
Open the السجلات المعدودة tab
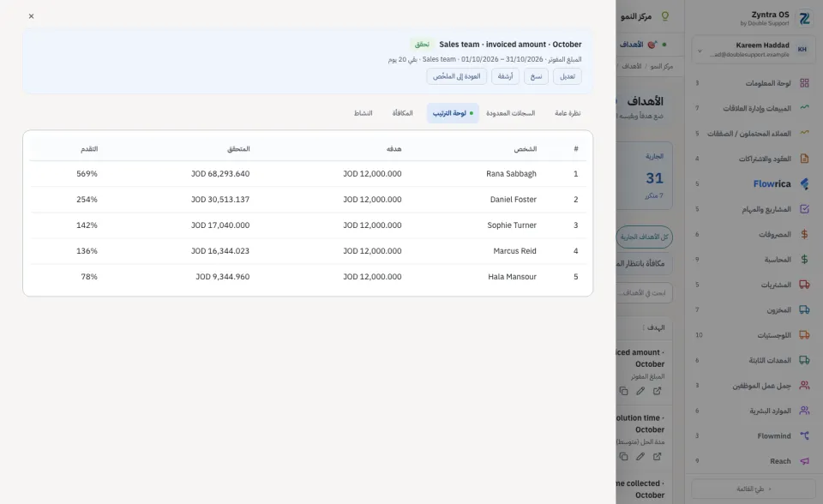click(x=510, y=113)
